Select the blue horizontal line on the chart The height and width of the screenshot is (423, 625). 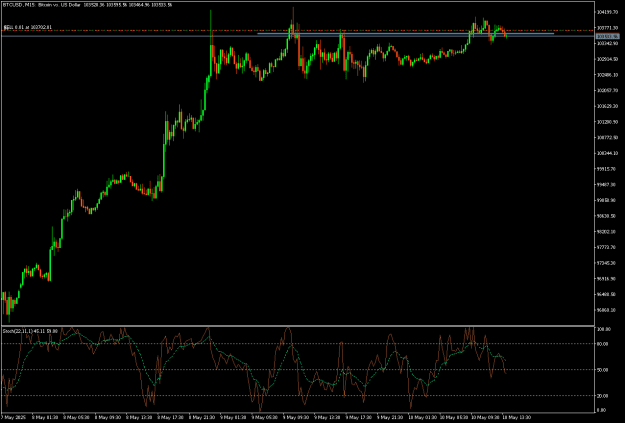(x=405, y=33)
